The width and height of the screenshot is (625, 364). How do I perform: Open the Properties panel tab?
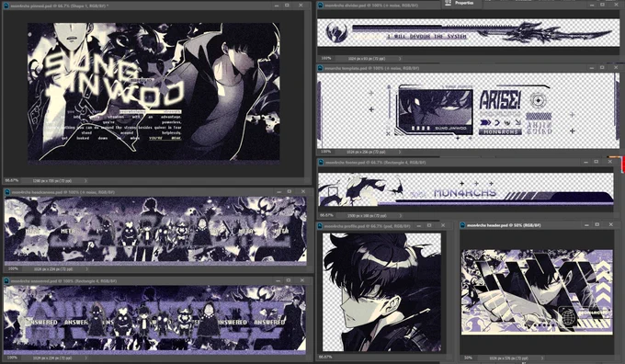(x=462, y=3)
